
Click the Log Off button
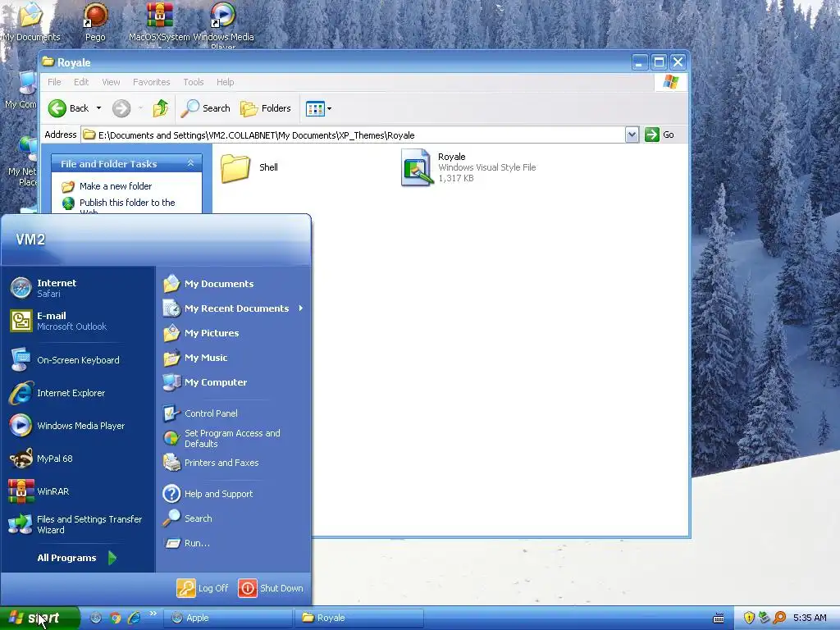[203, 588]
